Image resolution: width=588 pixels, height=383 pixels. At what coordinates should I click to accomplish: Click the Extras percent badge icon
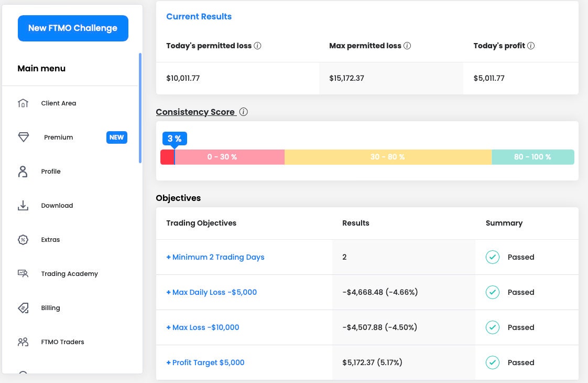point(23,240)
